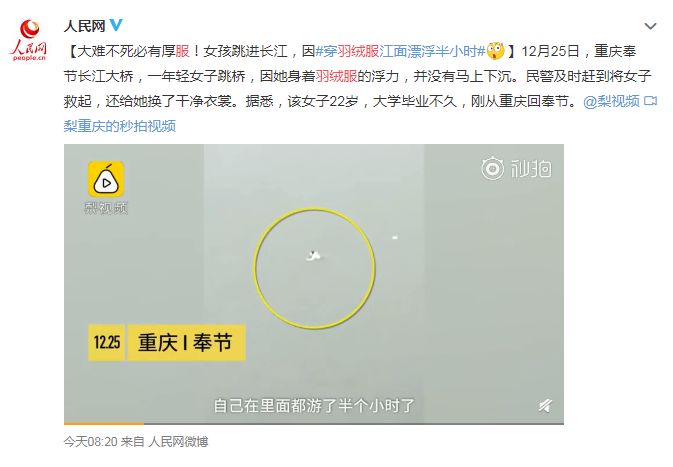Click the Pear Video yellow pear logo
Screen dimensions: 673x467
tap(106, 179)
